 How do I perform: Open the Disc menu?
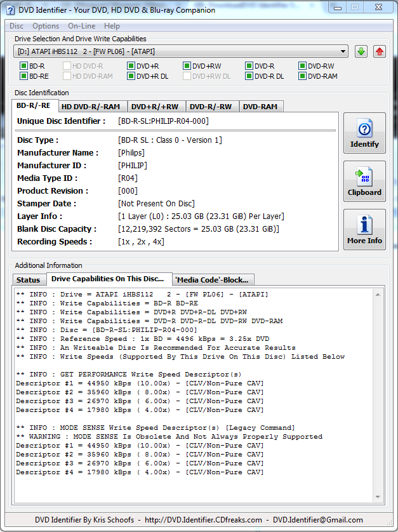17,26
